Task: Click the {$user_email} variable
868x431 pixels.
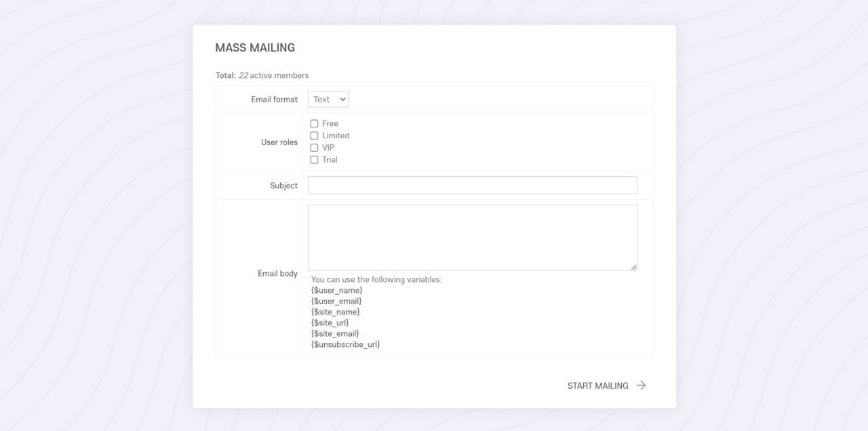Action: tap(336, 301)
